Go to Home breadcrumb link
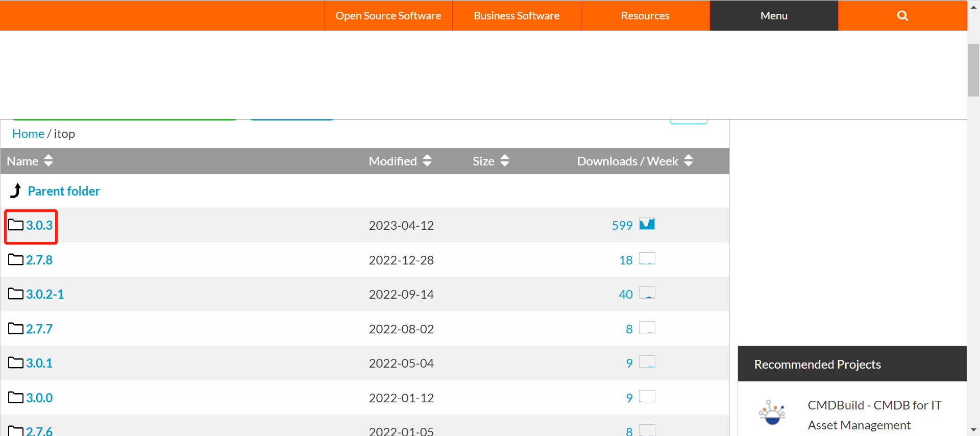980x436 pixels. (28, 134)
